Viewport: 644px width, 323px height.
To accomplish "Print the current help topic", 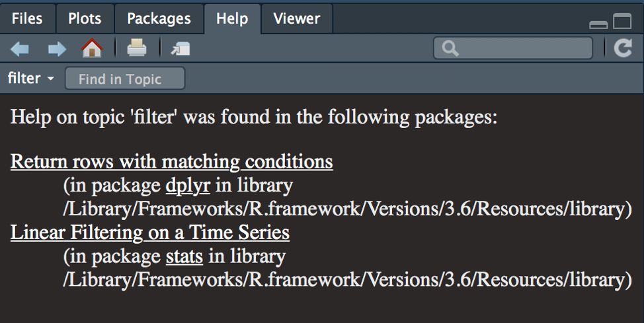I will tap(136, 48).
